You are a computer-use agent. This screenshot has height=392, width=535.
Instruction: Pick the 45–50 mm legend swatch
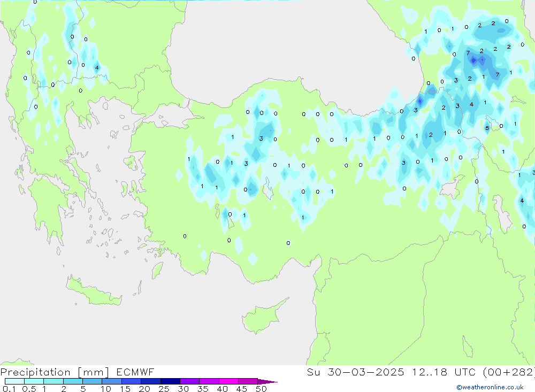pyautogui.click(x=248, y=381)
